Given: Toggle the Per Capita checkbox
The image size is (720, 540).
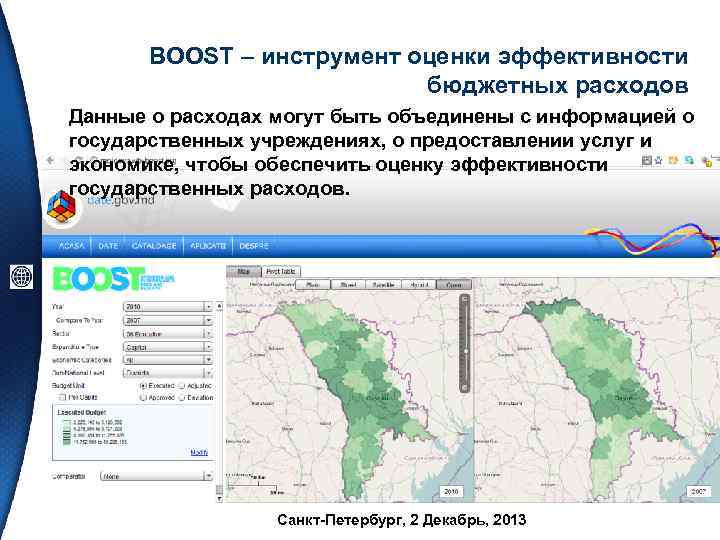Looking at the screenshot, I should click(62, 397).
